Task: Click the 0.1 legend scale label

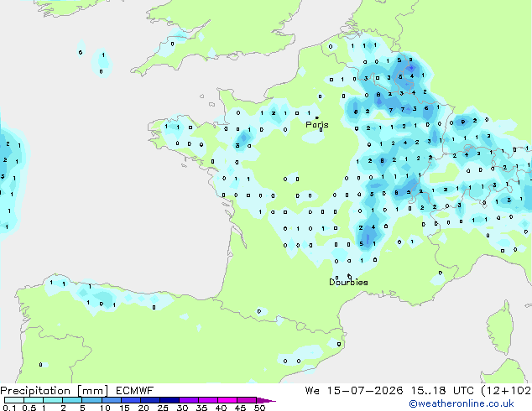Action: tap(10, 408)
